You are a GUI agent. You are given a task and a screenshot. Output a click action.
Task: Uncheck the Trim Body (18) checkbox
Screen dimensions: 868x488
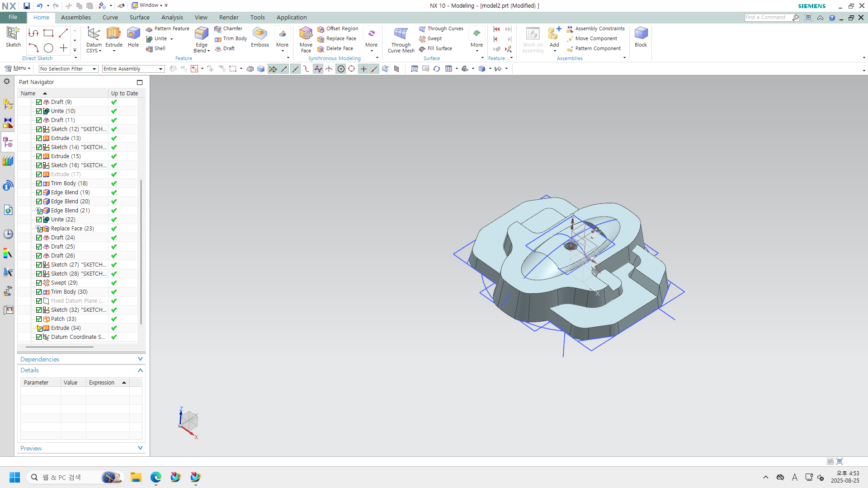pyautogui.click(x=39, y=183)
